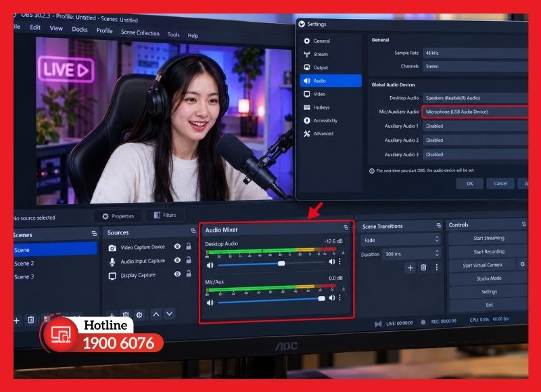Switch to Stream settings tab
This screenshot has height=392, width=541.
click(x=331, y=54)
